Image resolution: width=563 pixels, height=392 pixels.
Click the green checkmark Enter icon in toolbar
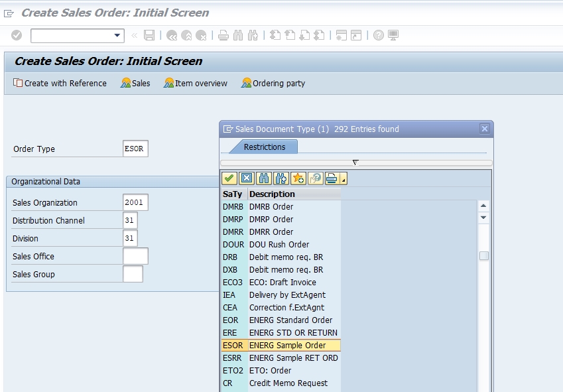pos(17,35)
